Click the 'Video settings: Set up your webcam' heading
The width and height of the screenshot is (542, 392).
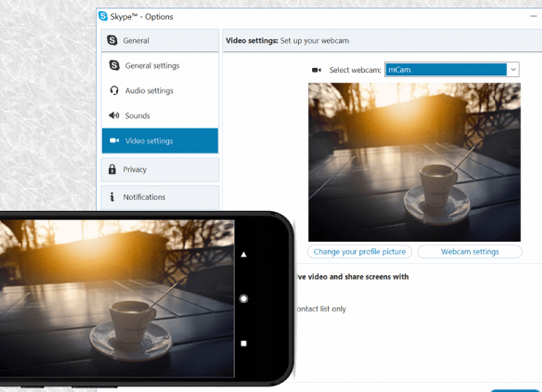(x=287, y=40)
